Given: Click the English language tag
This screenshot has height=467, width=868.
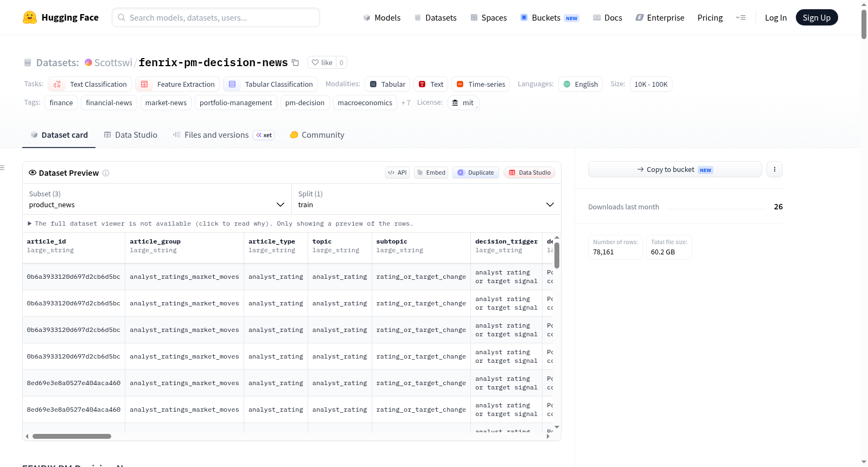Looking at the screenshot, I should [x=580, y=84].
